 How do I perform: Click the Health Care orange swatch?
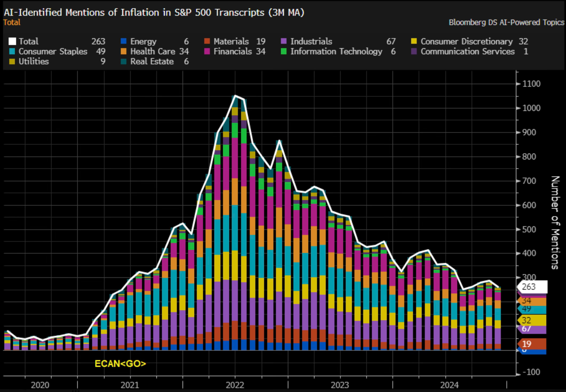click(124, 51)
